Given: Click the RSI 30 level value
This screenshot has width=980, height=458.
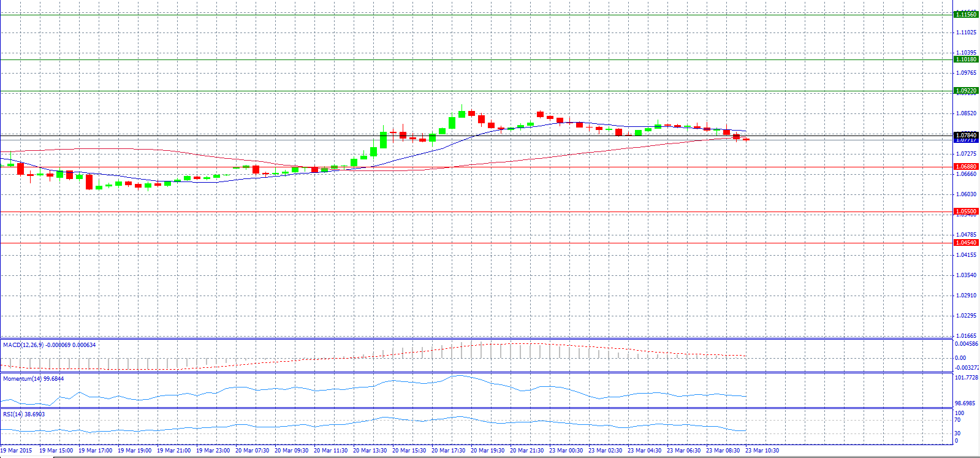Looking at the screenshot, I should click(958, 433).
